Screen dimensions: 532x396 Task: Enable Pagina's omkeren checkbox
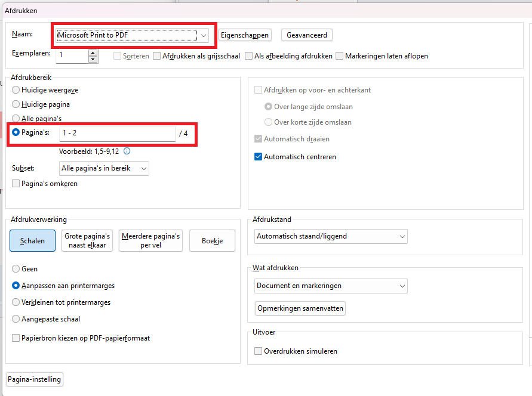click(x=16, y=184)
